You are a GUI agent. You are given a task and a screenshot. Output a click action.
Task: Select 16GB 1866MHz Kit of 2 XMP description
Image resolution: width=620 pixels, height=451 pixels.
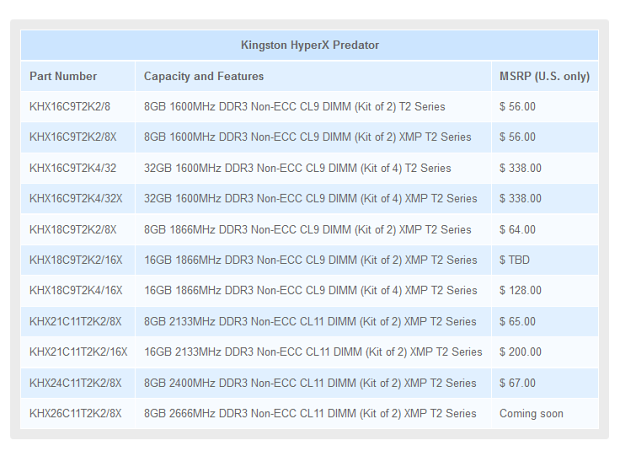[x=310, y=260]
